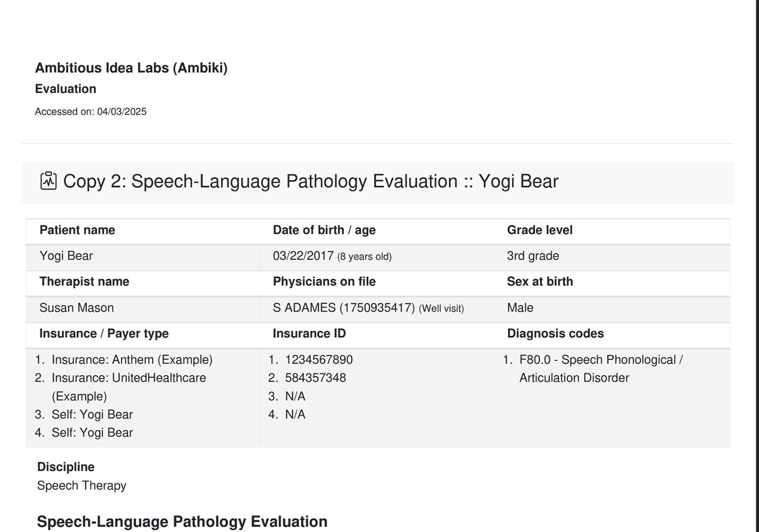Viewport: 759px width, 532px height.
Task: Select the Ambitious Idea Labs heading
Action: coord(131,68)
